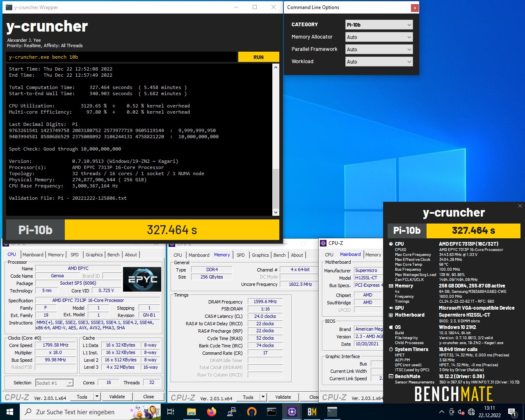This screenshot has width=525, height=420.
Task: Open the orange ring app in taskbar
Action: point(251,412)
